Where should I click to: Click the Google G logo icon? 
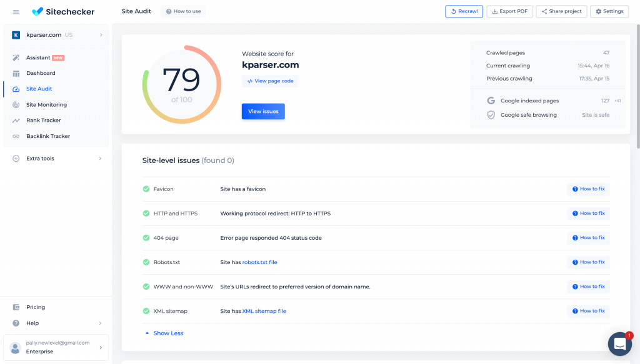pyautogui.click(x=491, y=101)
